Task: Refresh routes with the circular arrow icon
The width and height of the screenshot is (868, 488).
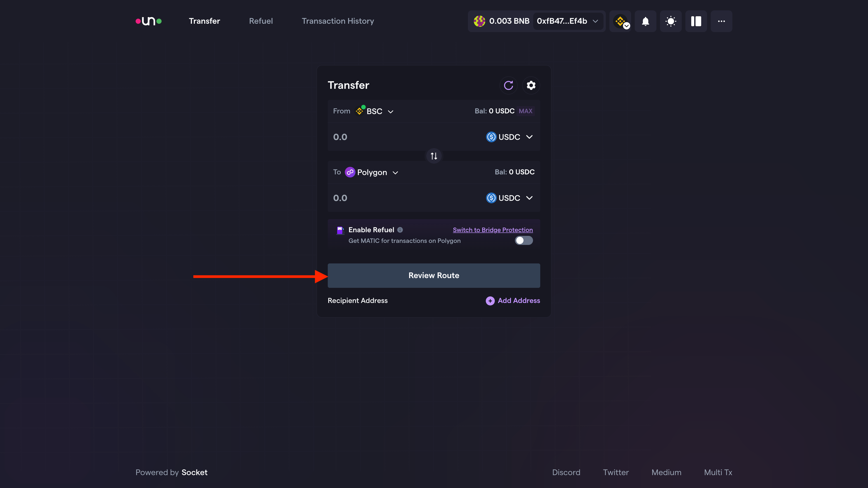Action: point(508,85)
